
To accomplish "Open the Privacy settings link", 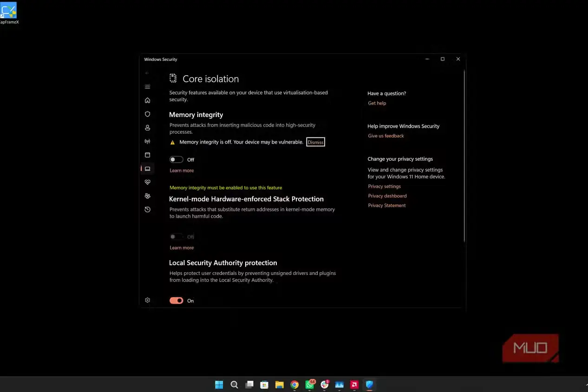I will [384, 186].
